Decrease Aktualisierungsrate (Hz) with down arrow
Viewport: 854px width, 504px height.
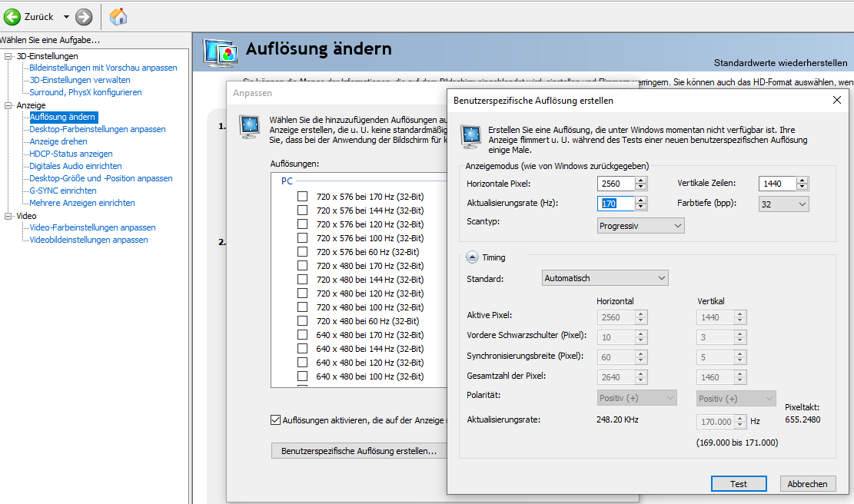[x=641, y=207]
